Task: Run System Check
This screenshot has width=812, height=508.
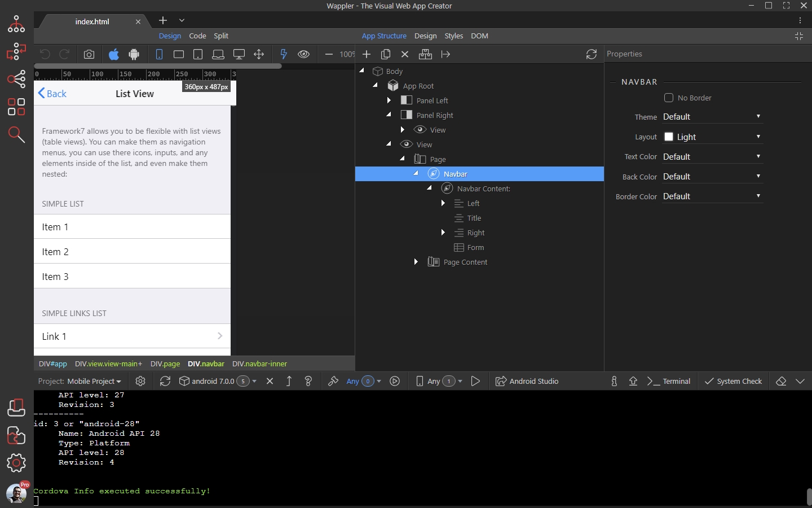Action: (733, 381)
